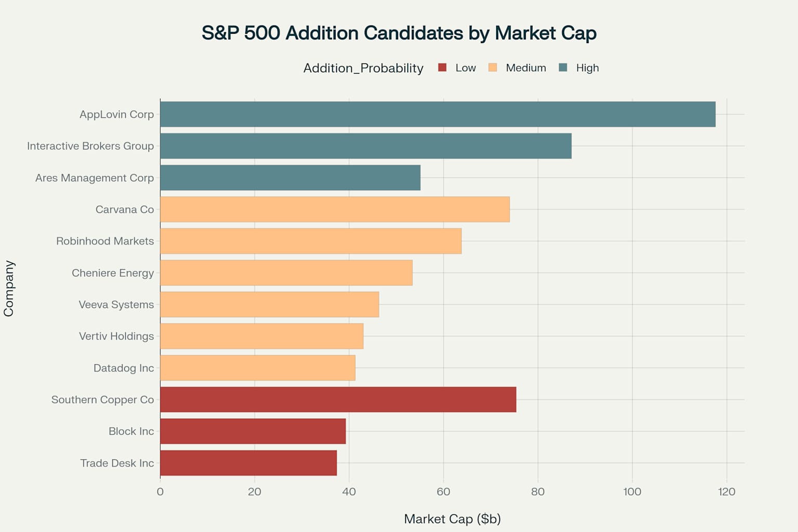Click the 120 tick on x-axis
This screenshot has width=798, height=532.
[x=726, y=492]
